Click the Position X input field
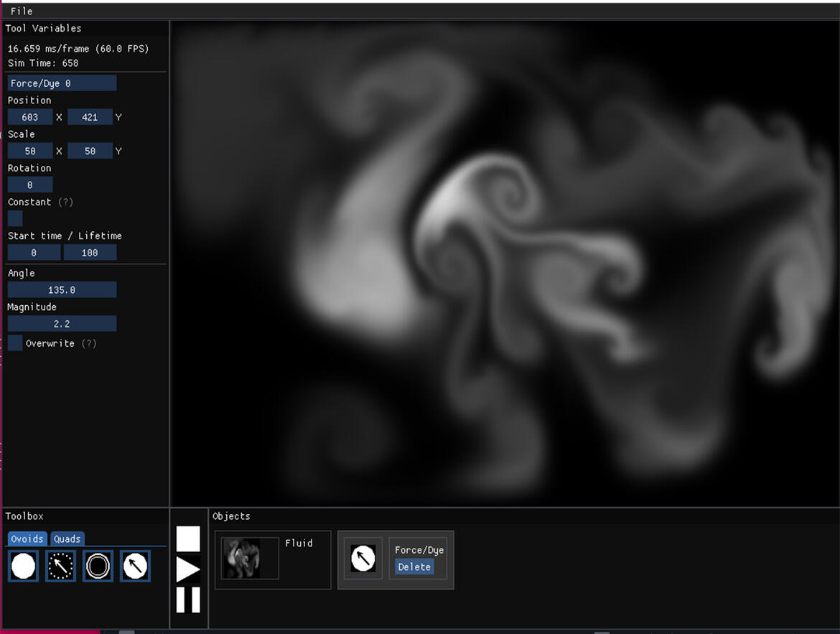 click(30, 117)
